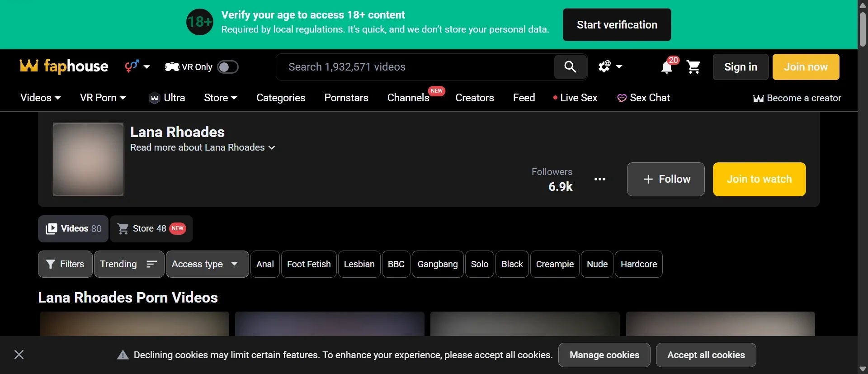The height and width of the screenshot is (374, 868).
Task: Open the Feed menu item
Action: coord(524,98)
